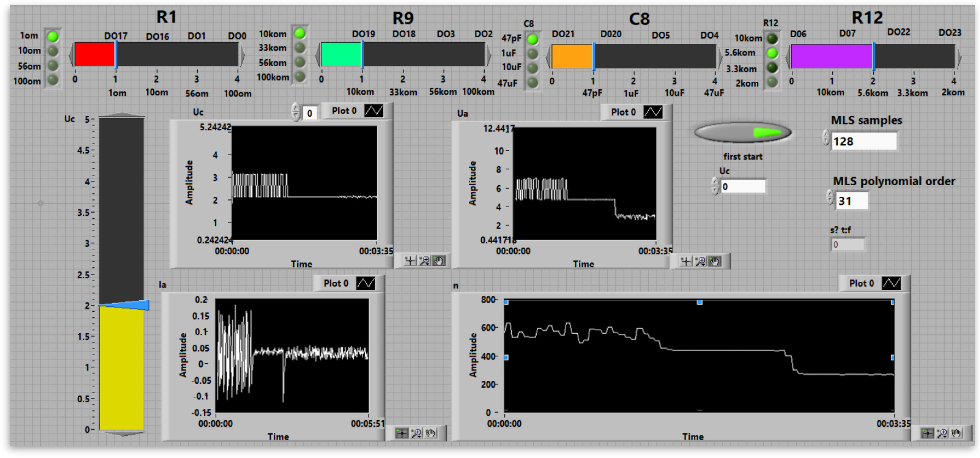This screenshot has width=980, height=458.
Task: Select pan hand tool on Ia graph palette
Action: [x=430, y=433]
